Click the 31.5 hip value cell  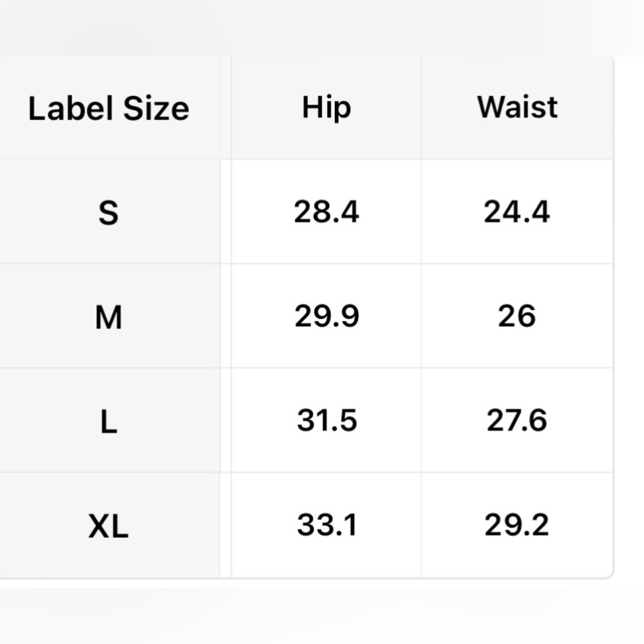pos(327,420)
